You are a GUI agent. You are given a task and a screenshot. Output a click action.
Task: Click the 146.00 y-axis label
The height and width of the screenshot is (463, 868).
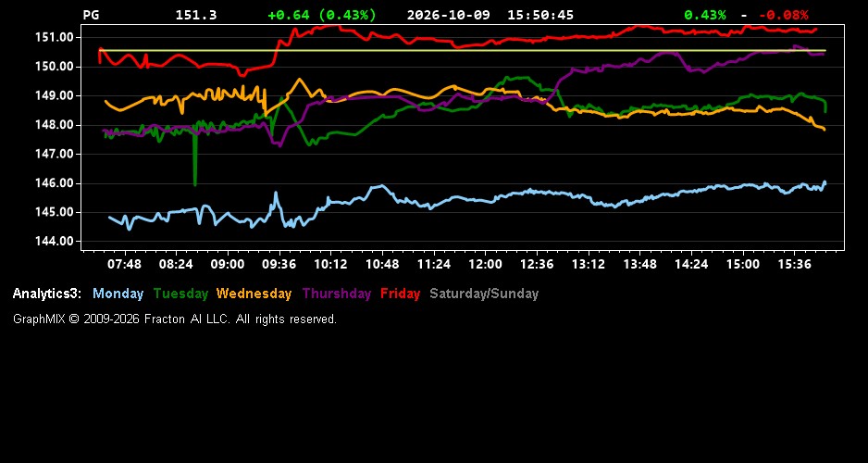55,183
